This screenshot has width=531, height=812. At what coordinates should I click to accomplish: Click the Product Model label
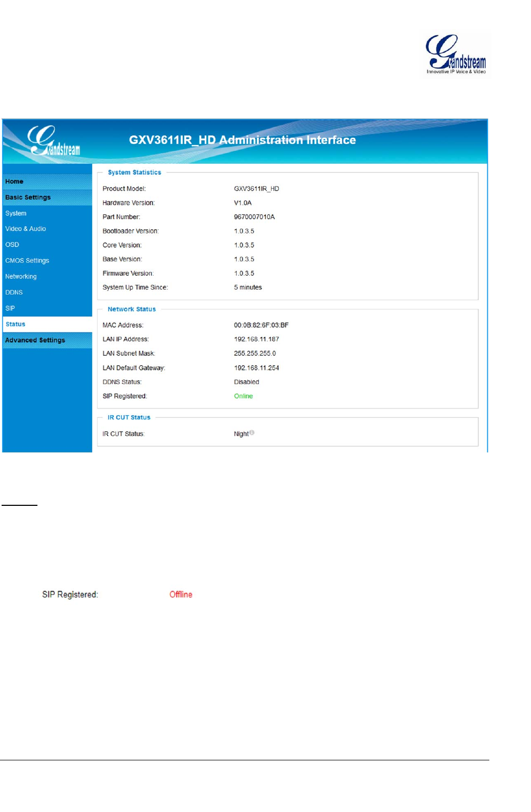pos(124,189)
